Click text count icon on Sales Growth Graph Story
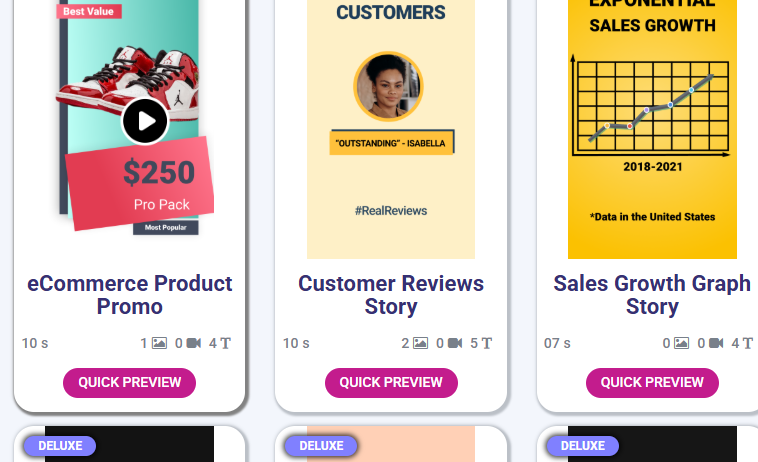 (x=748, y=343)
